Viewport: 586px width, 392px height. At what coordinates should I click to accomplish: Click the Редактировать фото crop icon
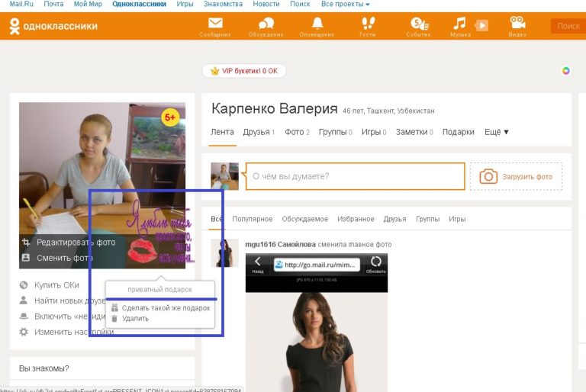click(26, 243)
